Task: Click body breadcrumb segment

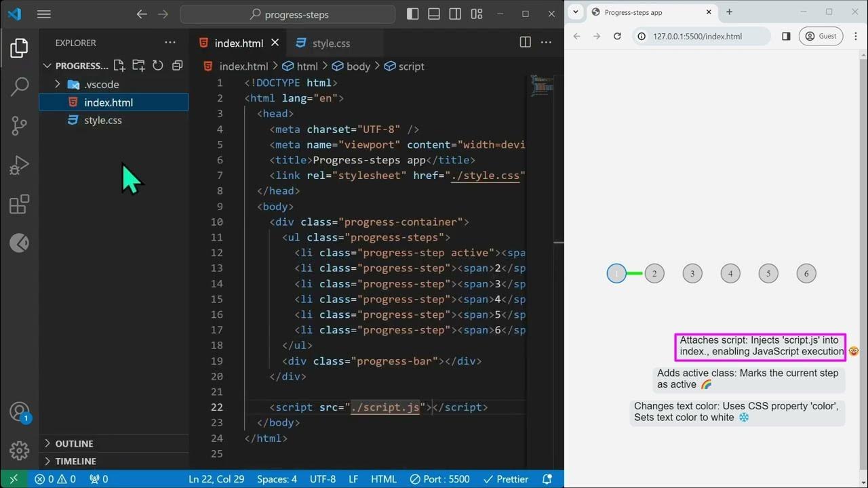Action: [351, 66]
